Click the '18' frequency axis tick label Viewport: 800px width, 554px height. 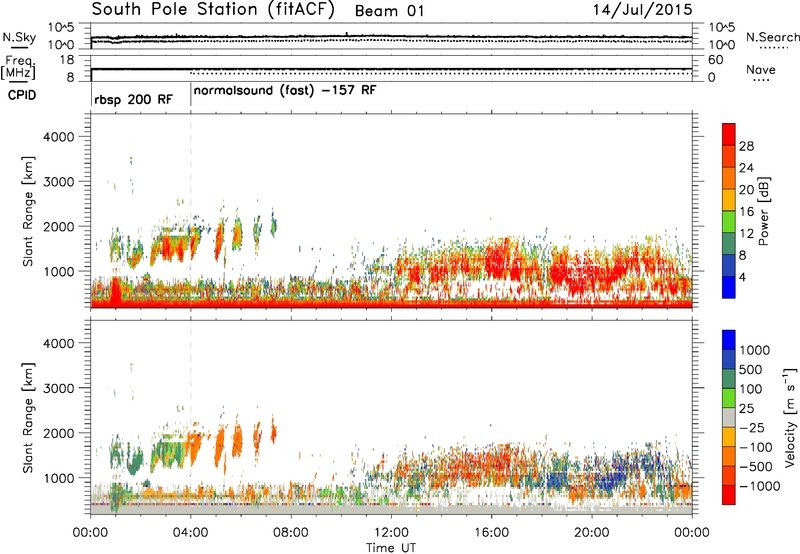click(x=67, y=59)
